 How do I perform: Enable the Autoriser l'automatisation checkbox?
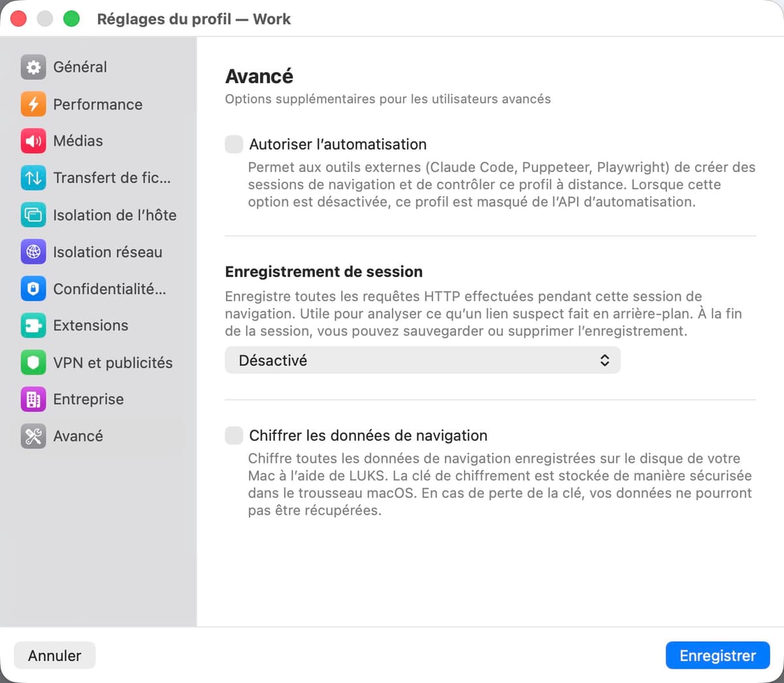point(234,144)
